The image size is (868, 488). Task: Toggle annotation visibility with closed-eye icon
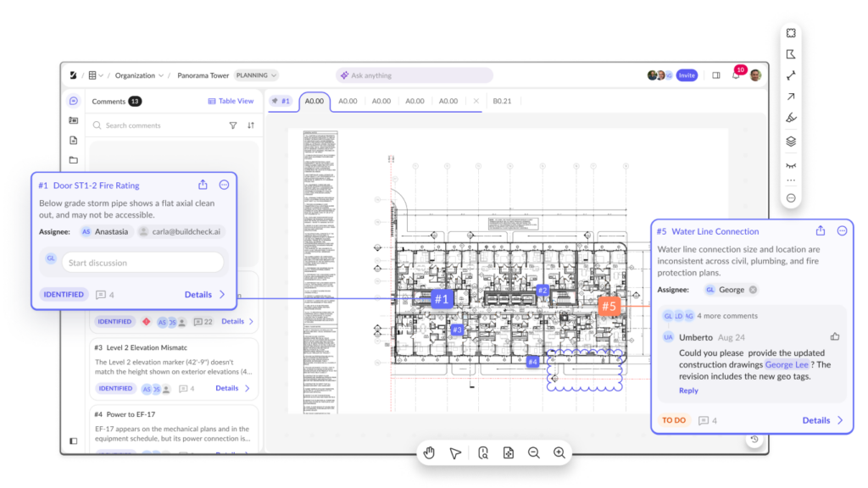pyautogui.click(x=790, y=164)
